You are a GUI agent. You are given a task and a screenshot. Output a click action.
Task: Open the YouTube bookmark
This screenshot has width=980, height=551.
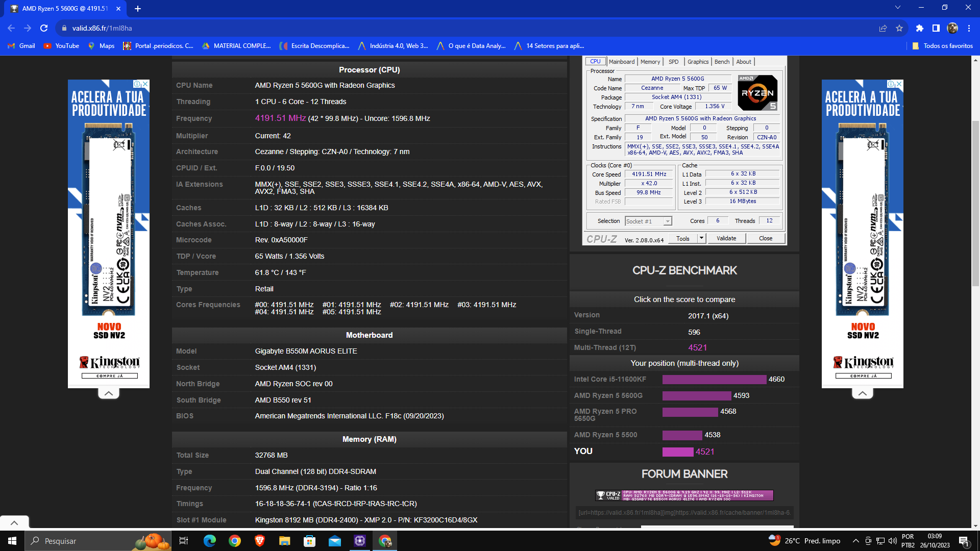(61, 46)
